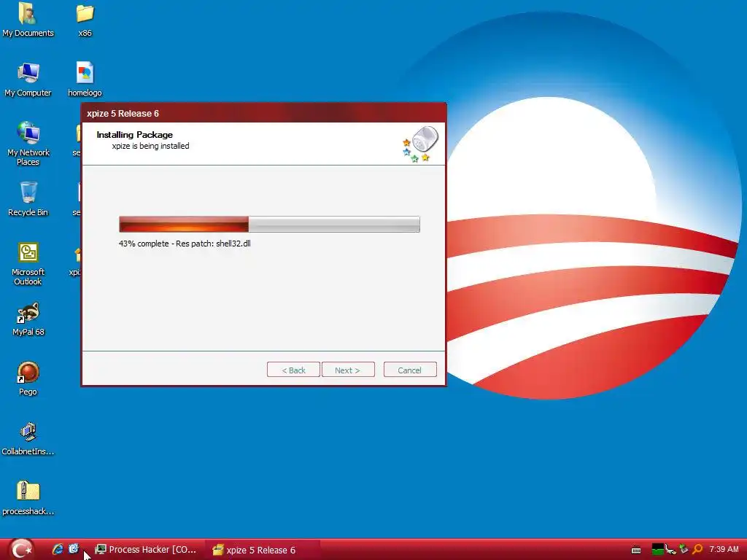Click the green graph tray icon
The image size is (747, 560).
pyautogui.click(x=657, y=550)
